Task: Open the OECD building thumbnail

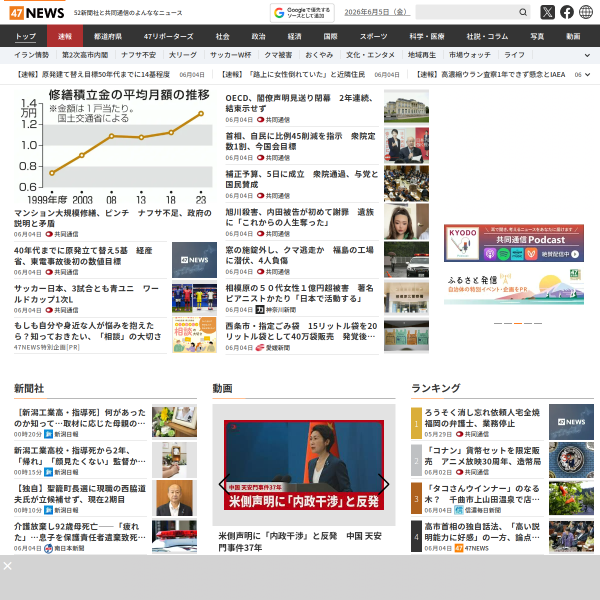Action: (406, 106)
